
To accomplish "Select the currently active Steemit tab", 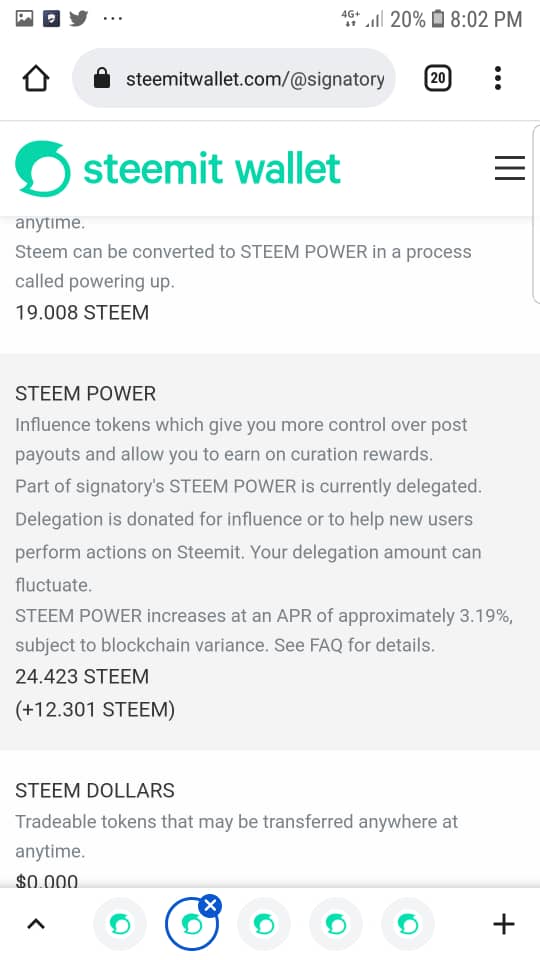I will [192, 925].
